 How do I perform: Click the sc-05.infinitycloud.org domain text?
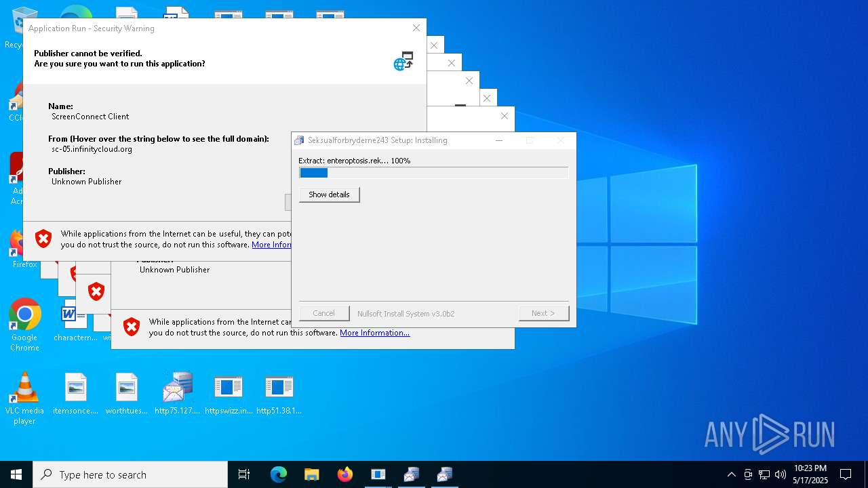click(92, 149)
